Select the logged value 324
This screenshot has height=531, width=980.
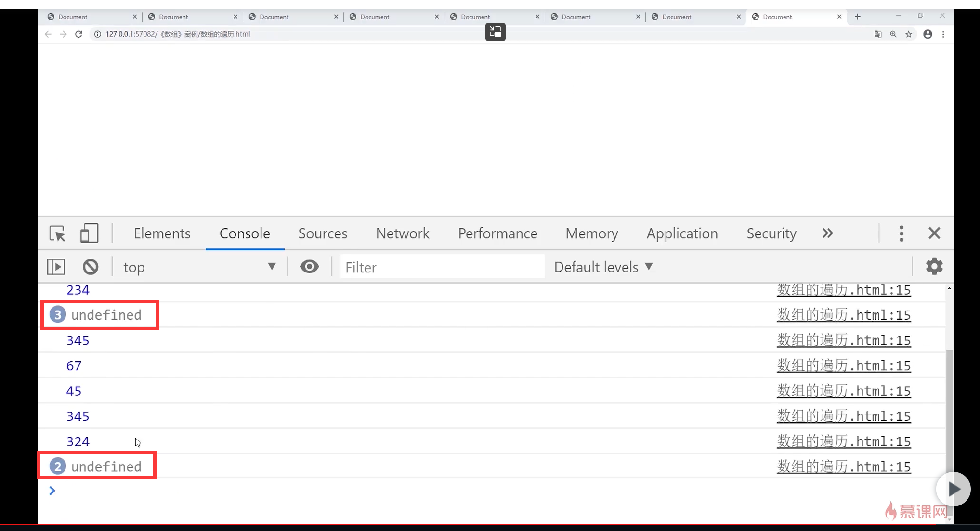click(78, 441)
